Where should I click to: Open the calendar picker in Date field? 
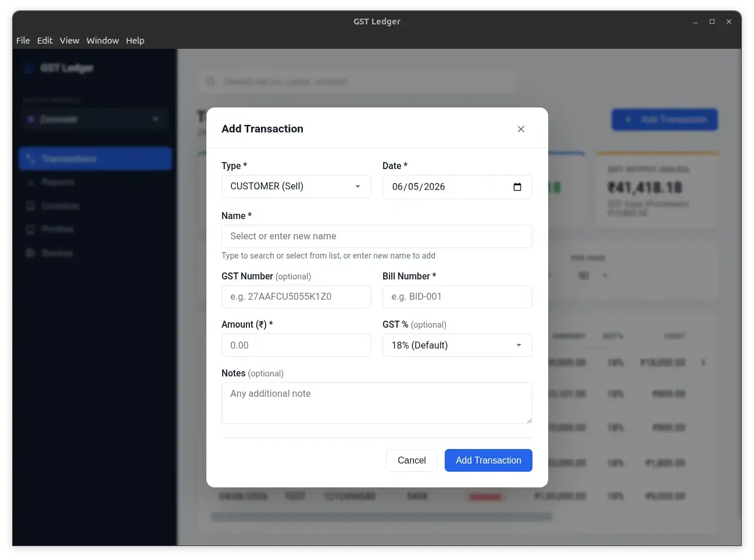click(x=517, y=187)
